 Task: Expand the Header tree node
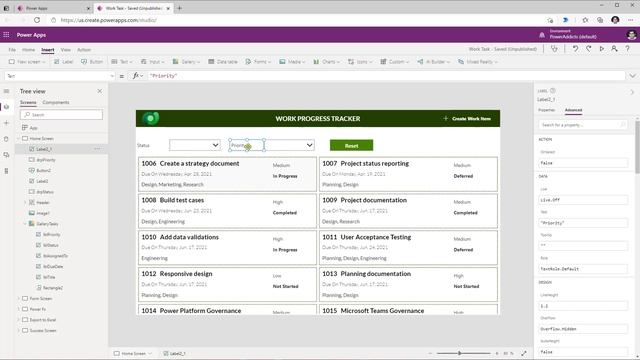[x=25, y=202]
